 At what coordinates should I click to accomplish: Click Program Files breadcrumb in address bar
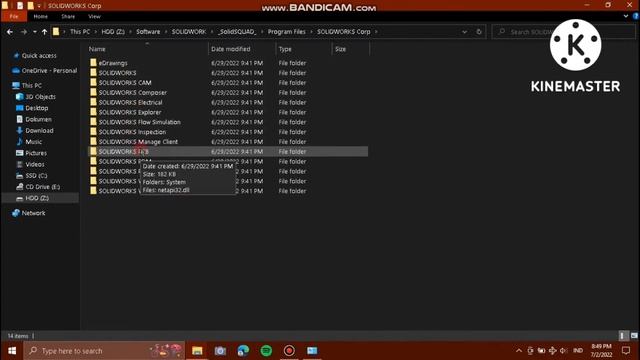coord(287,31)
